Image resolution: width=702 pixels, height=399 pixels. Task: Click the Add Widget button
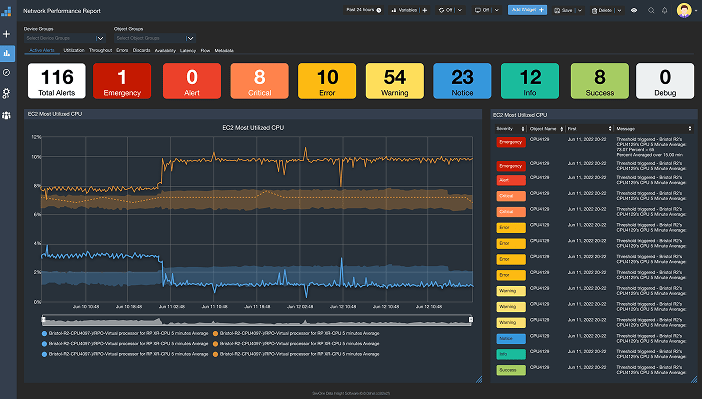[527, 10]
